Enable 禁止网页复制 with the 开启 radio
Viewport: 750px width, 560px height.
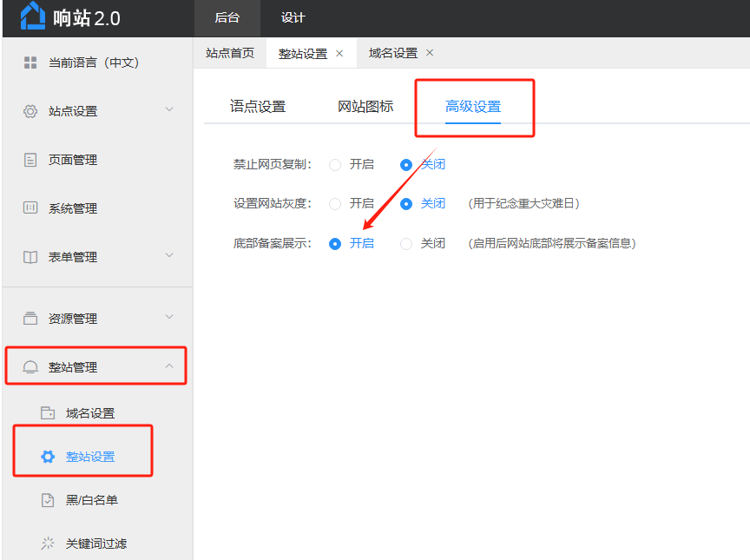pyautogui.click(x=335, y=165)
